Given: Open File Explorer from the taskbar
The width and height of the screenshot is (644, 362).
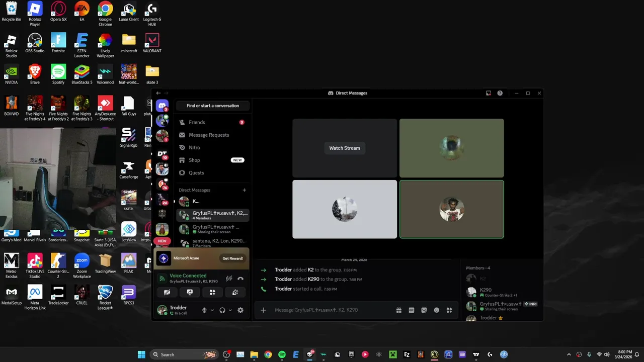Looking at the screenshot, I should [x=254, y=354].
